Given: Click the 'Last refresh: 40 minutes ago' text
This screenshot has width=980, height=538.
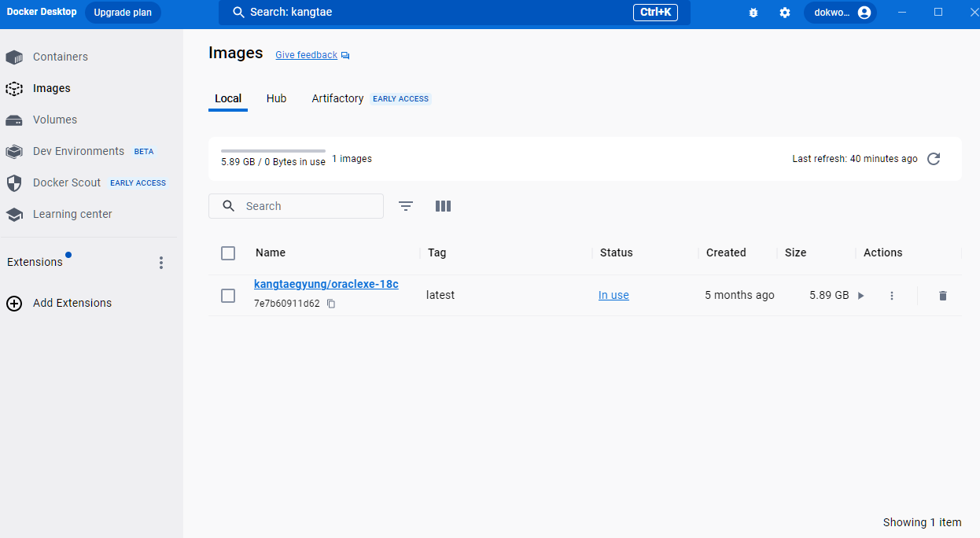Looking at the screenshot, I should [x=855, y=159].
